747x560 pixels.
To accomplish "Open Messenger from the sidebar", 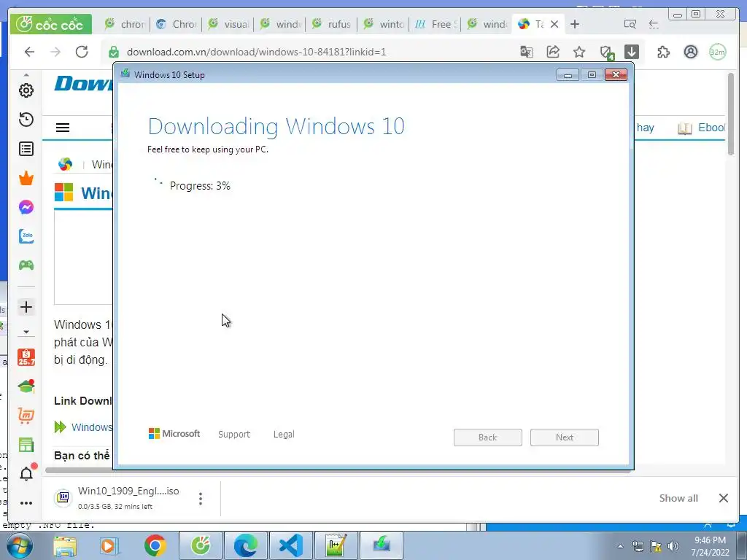I will tap(26, 207).
